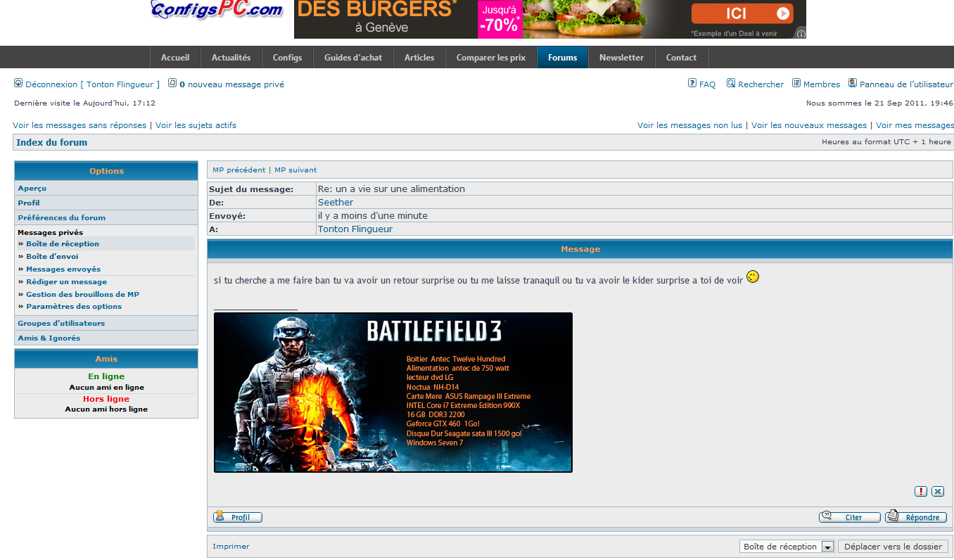This screenshot has height=560, width=954.
Task: Open the Boîte de réception folder dropdown
Action: [x=827, y=547]
